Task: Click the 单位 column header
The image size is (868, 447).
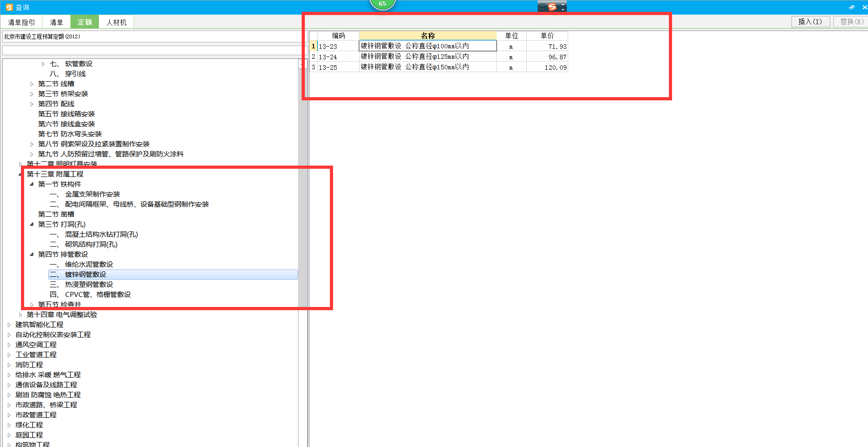Action: 512,36
